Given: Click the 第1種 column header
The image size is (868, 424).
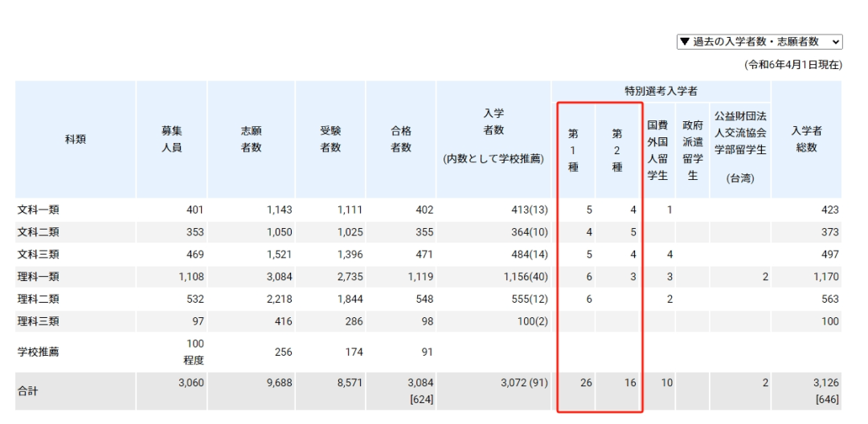Looking at the screenshot, I should point(573,150).
